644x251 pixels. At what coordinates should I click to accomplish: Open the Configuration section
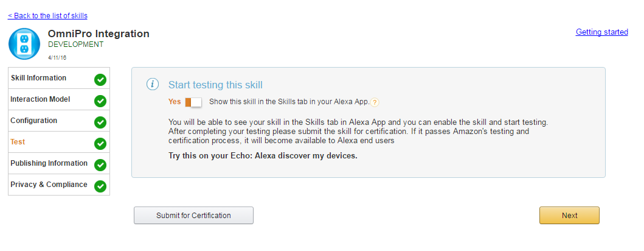[33, 121]
